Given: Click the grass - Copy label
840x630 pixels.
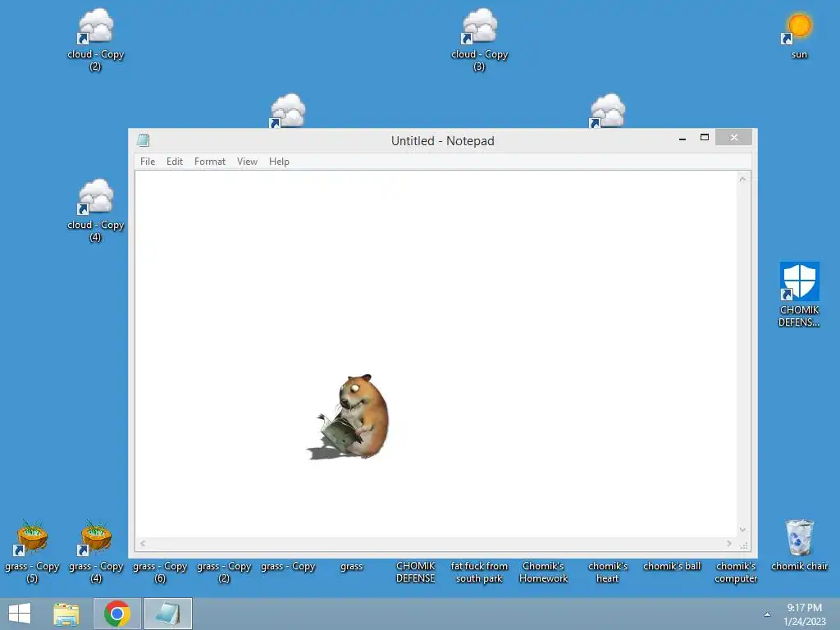Looking at the screenshot, I should [288, 566].
